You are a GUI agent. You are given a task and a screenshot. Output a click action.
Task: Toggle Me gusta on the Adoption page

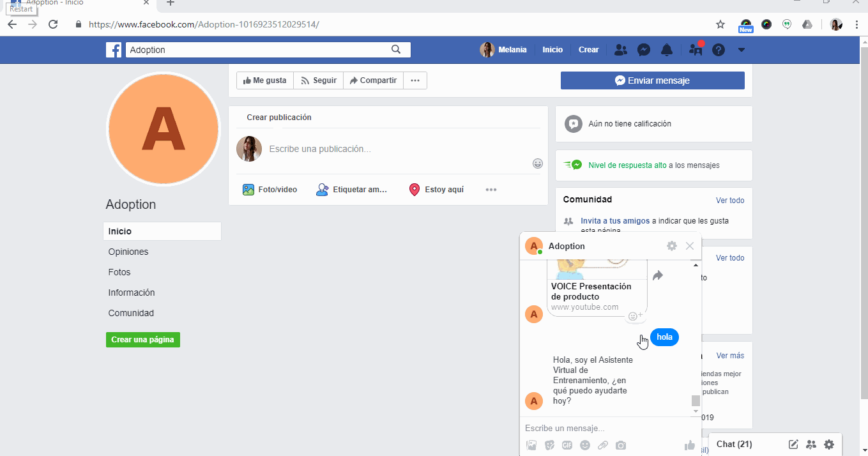[265, 80]
